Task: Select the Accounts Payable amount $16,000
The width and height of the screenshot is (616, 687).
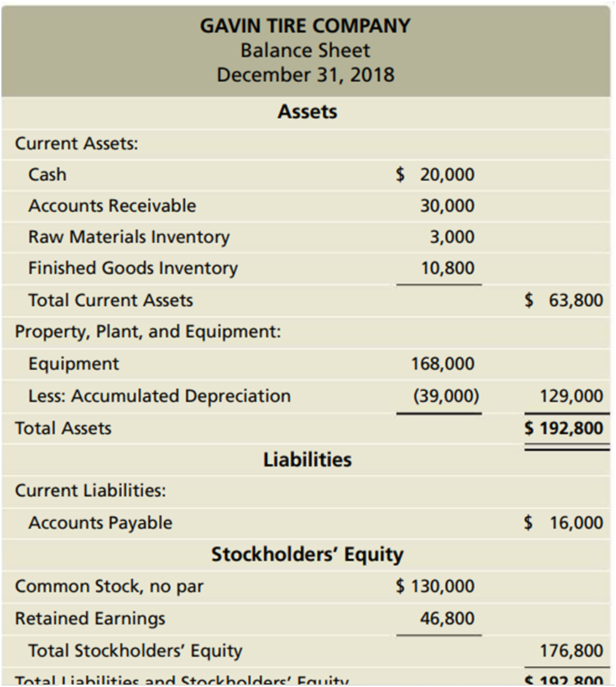Action: click(563, 523)
